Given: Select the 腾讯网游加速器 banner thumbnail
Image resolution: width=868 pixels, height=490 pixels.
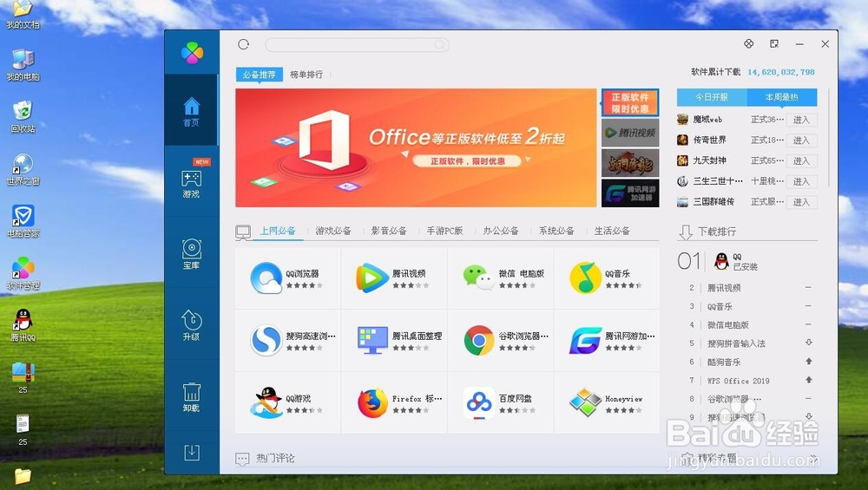Looking at the screenshot, I should coord(630,193).
